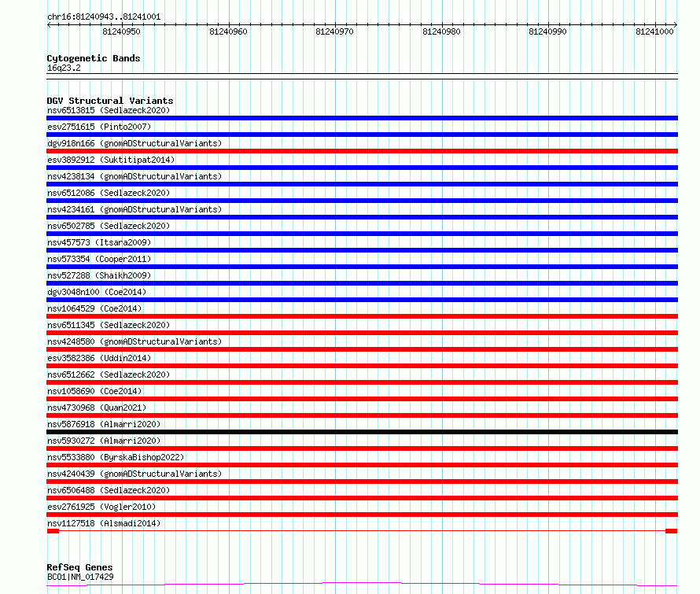Click ruler label 81240950
This screenshot has height=594, width=700.
121,31
